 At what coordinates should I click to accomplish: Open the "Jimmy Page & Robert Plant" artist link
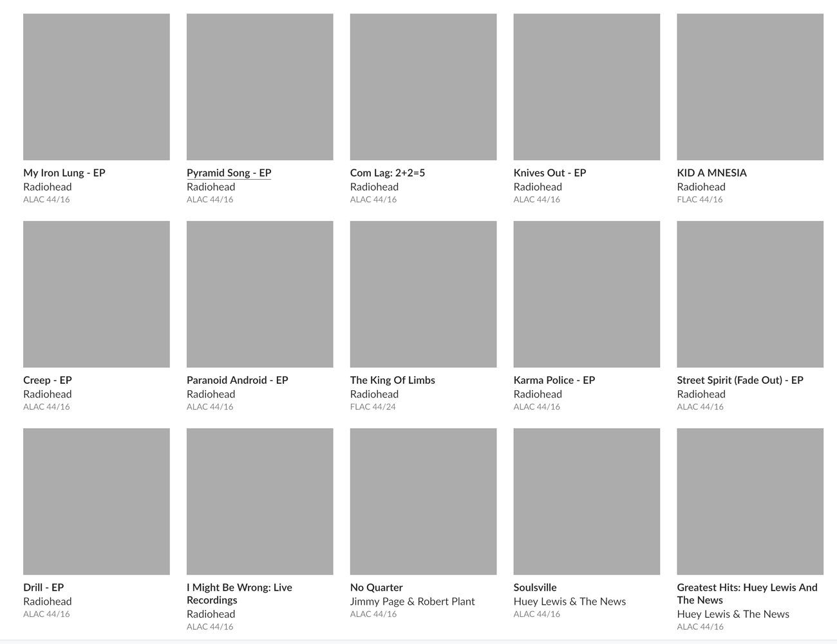point(413,601)
